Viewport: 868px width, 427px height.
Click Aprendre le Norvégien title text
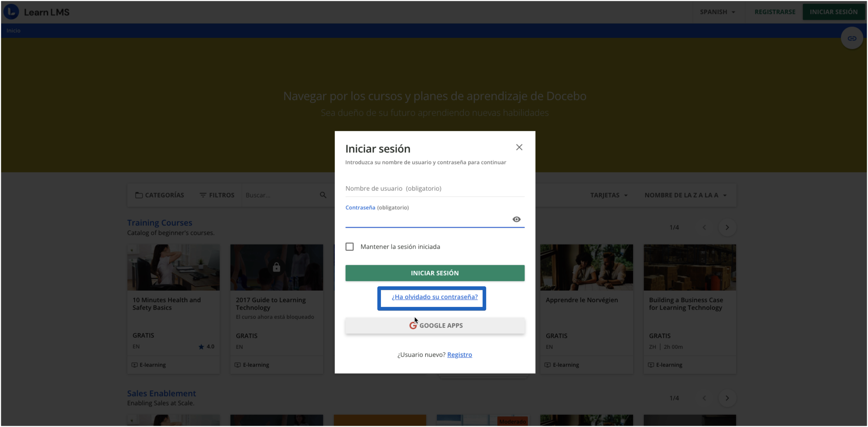pos(582,300)
